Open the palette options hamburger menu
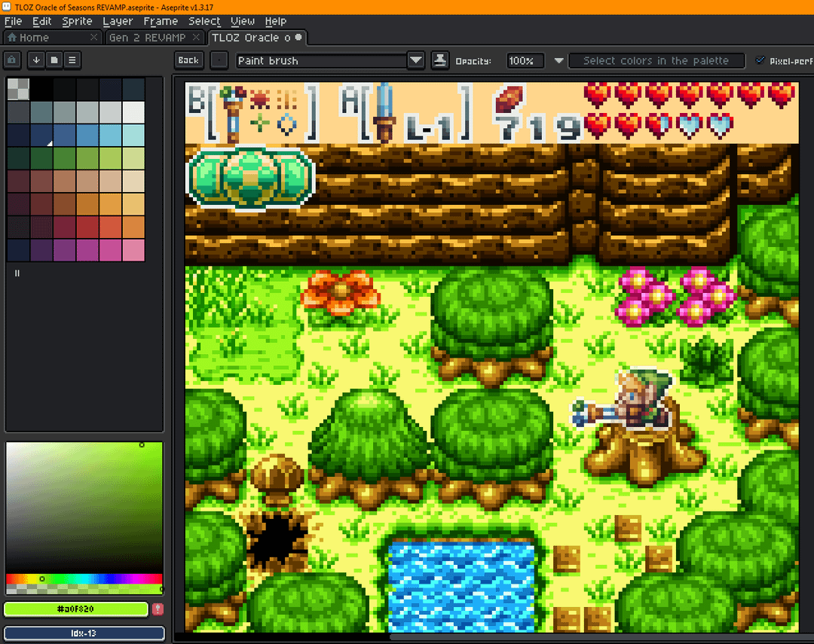Image resolution: width=814 pixels, height=644 pixels. pyautogui.click(x=72, y=60)
